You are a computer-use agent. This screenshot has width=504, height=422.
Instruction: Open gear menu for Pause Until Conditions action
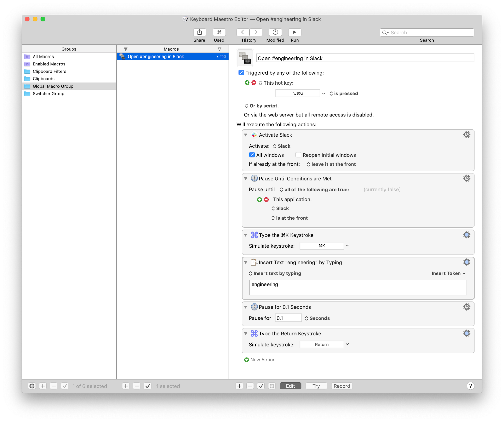(x=466, y=178)
